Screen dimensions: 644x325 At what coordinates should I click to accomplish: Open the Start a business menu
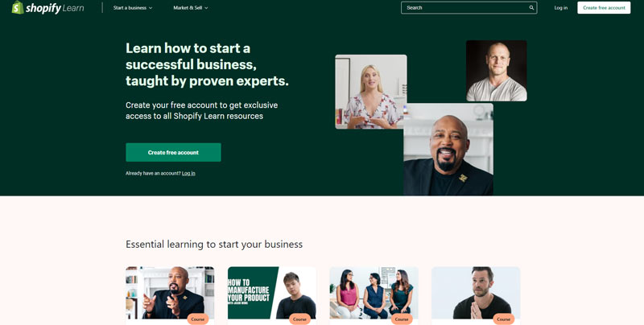point(133,8)
